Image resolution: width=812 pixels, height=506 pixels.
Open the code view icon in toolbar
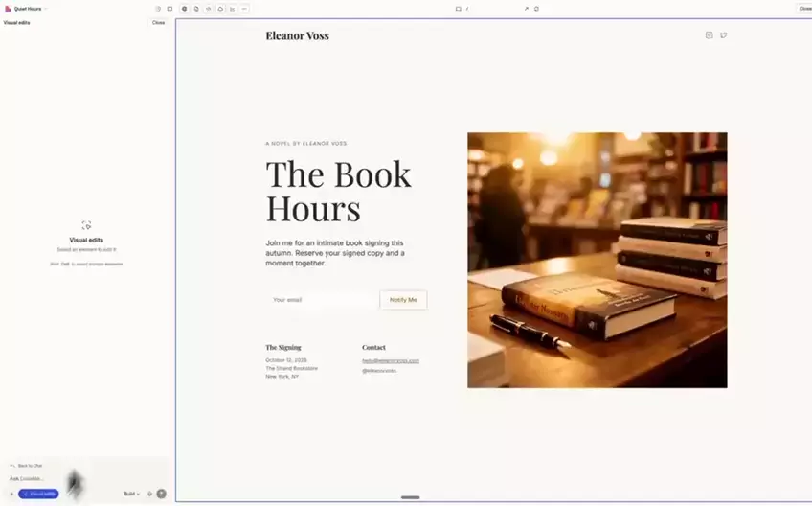[208, 9]
